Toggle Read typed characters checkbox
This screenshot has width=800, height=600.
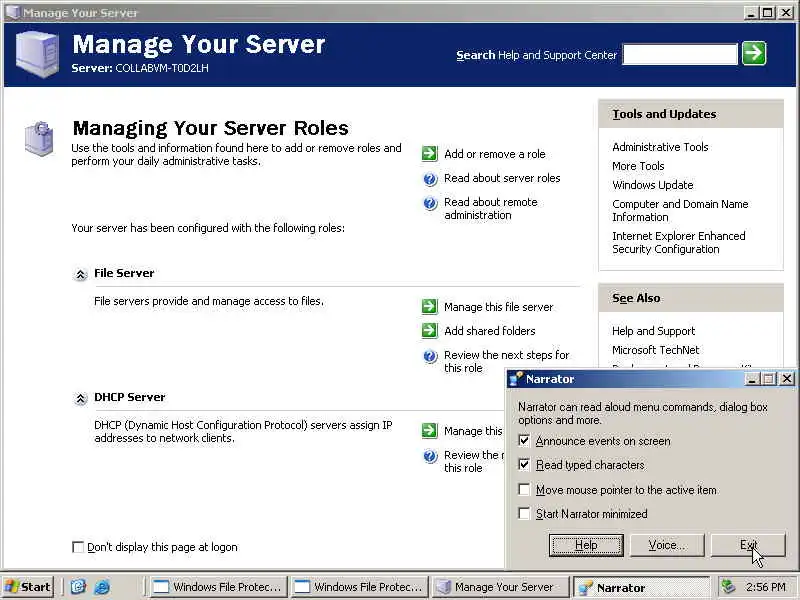pos(524,464)
